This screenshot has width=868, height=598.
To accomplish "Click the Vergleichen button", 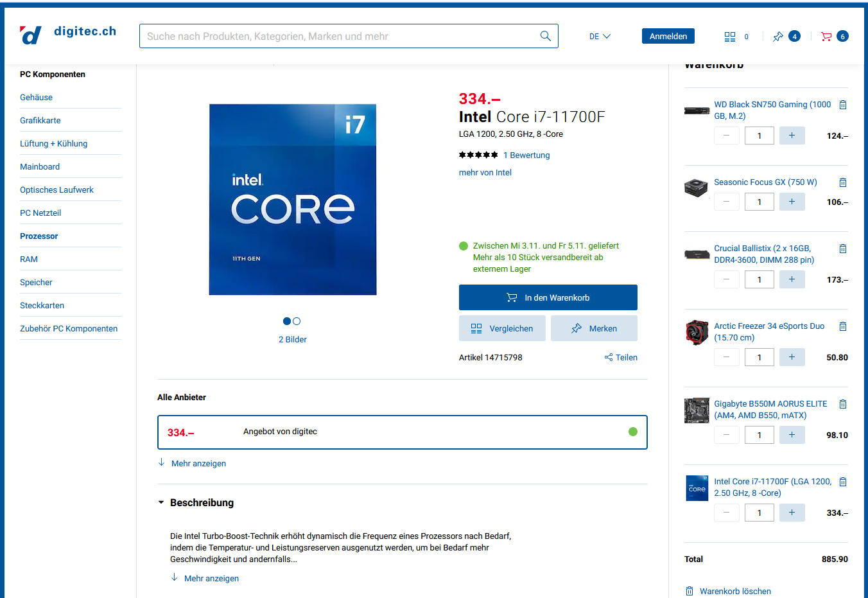I will 502,328.
